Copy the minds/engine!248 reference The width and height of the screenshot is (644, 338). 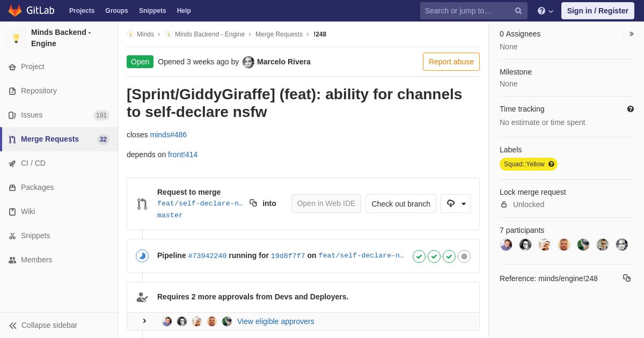627,278
